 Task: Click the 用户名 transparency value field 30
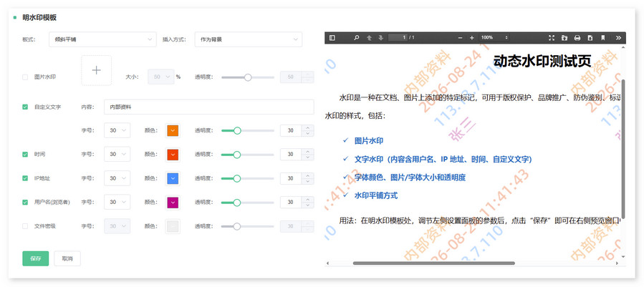[x=291, y=202]
